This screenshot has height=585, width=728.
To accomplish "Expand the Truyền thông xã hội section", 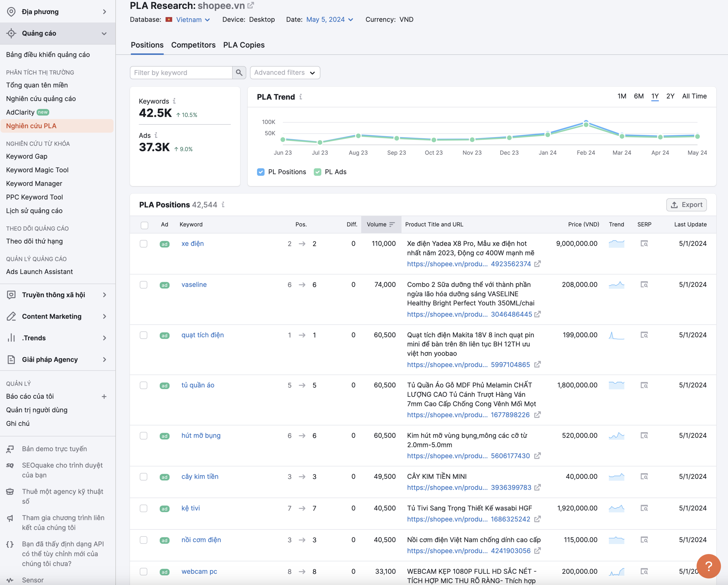I will coord(104,295).
